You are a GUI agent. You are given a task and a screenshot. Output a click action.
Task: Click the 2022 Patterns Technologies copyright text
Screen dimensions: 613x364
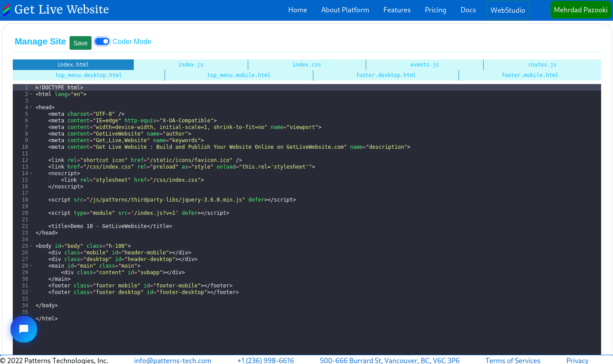point(54,360)
